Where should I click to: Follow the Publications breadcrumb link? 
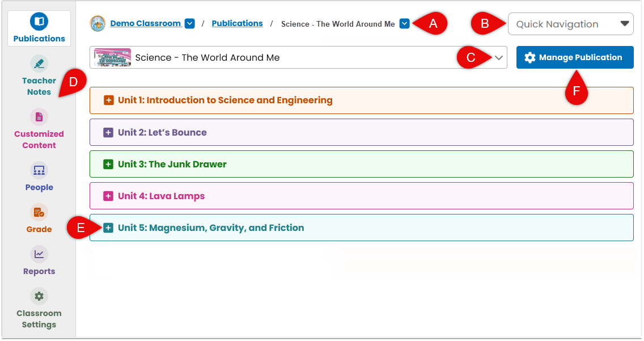point(237,23)
